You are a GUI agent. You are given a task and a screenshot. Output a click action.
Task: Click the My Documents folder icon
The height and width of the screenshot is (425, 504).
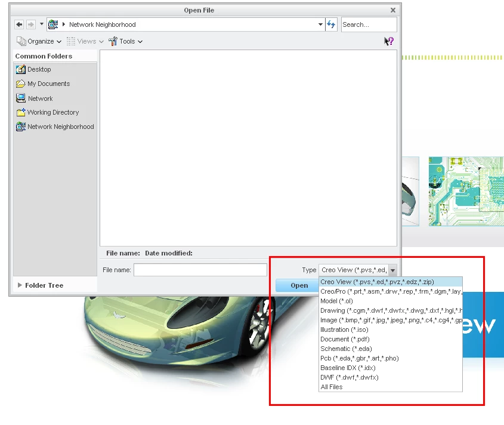pyautogui.click(x=20, y=84)
